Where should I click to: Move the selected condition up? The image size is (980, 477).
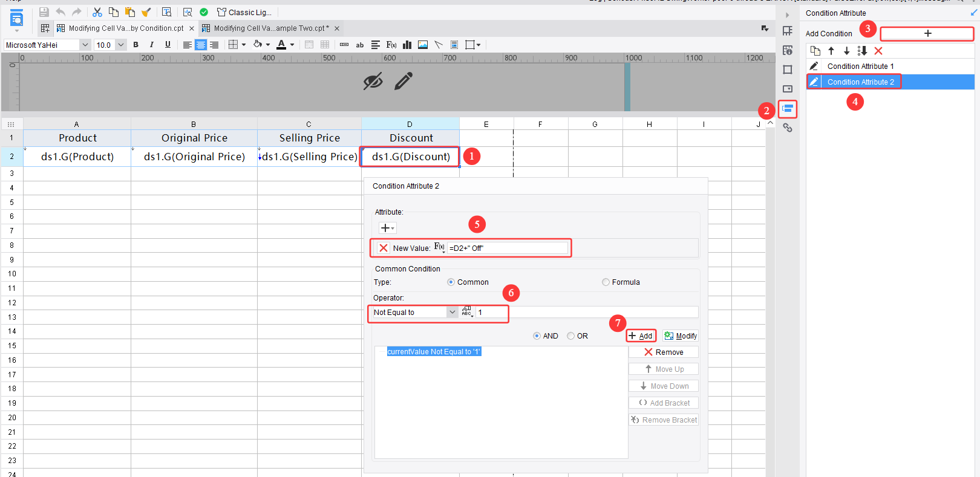[x=831, y=51]
